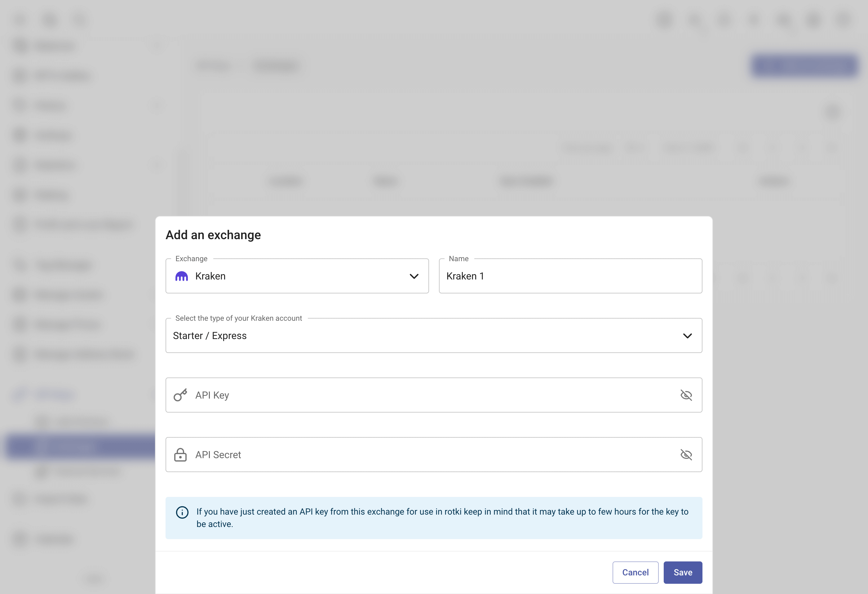Open the Kraken account type dropdown
Screen dimensions: 868x594
[x=434, y=335]
